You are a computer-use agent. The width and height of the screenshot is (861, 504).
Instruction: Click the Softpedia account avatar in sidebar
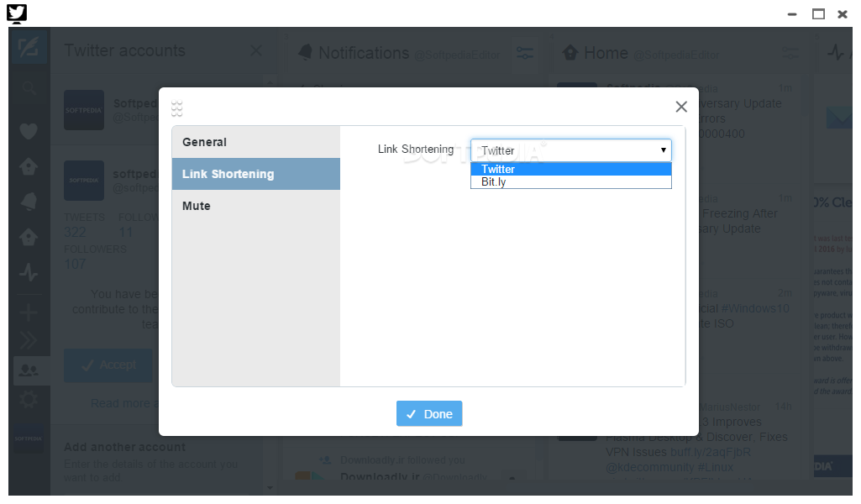pyautogui.click(x=29, y=438)
